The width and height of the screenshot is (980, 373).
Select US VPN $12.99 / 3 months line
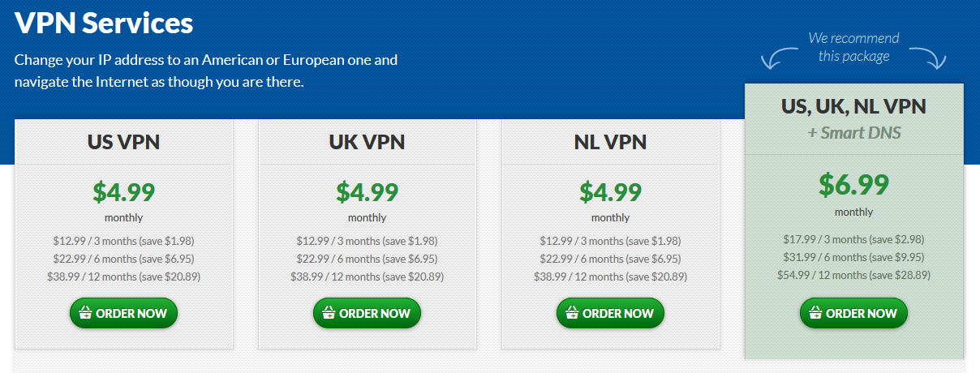coord(124,241)
